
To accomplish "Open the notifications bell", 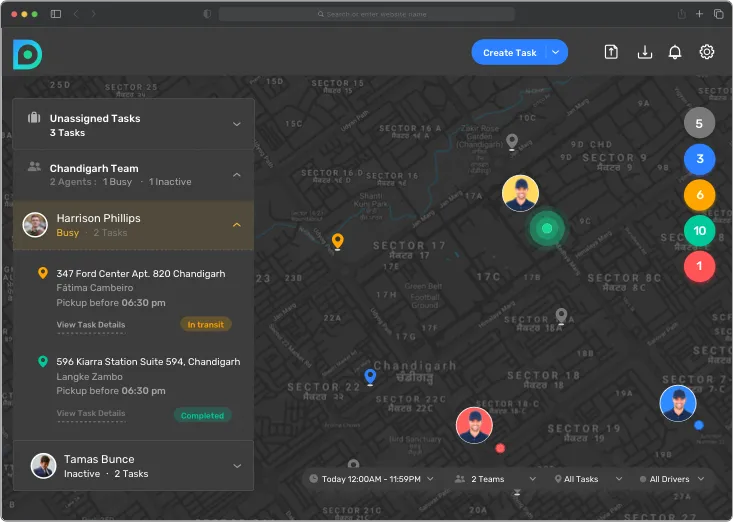I will click(675, 52).
